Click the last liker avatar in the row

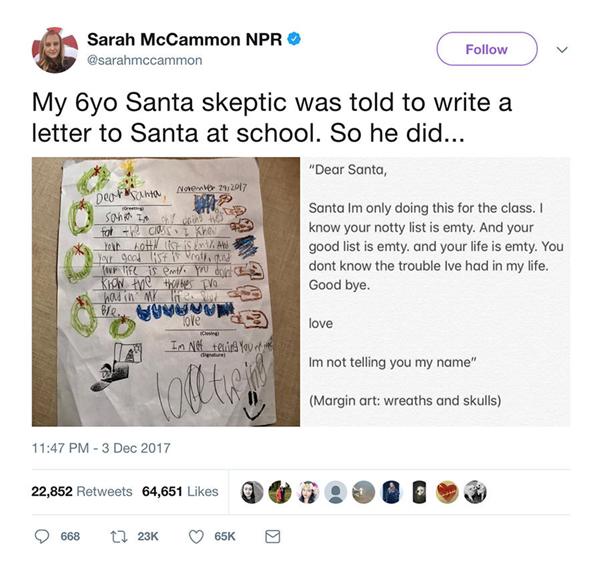[475, 492]
